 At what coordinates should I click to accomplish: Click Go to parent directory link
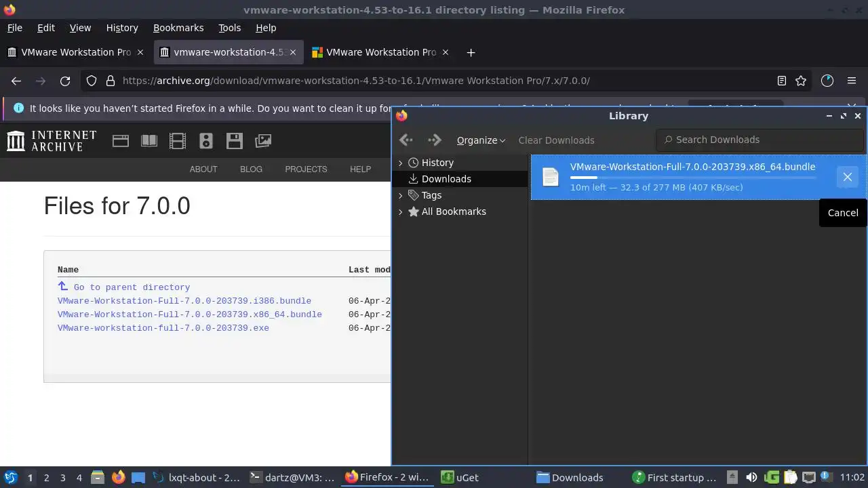[132, 287]
